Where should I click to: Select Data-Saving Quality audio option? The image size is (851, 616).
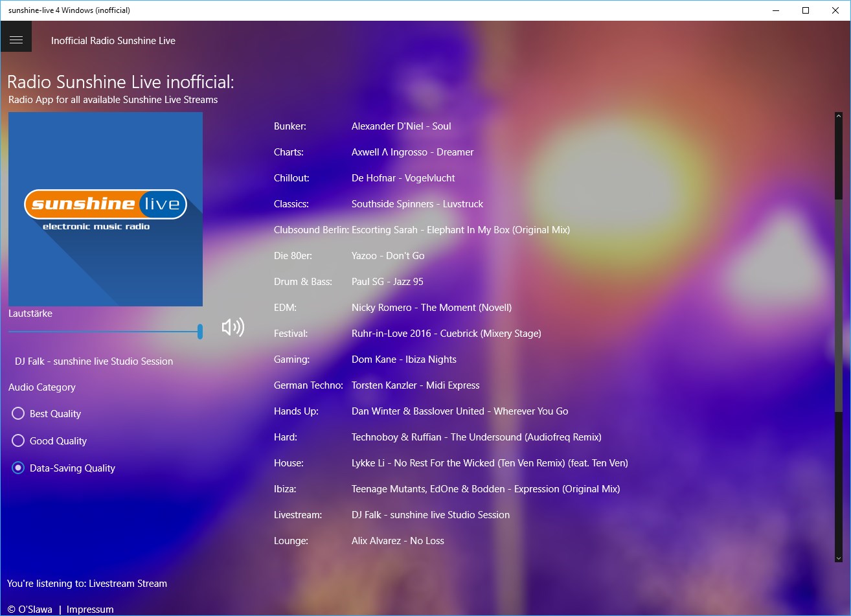63,468
